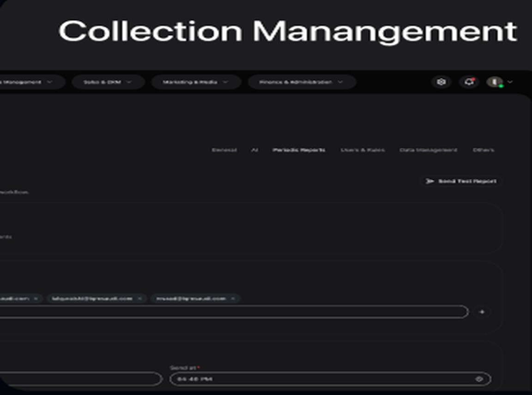
Task: Open the settings gear icon in top bar
Action: coord(441,82)
